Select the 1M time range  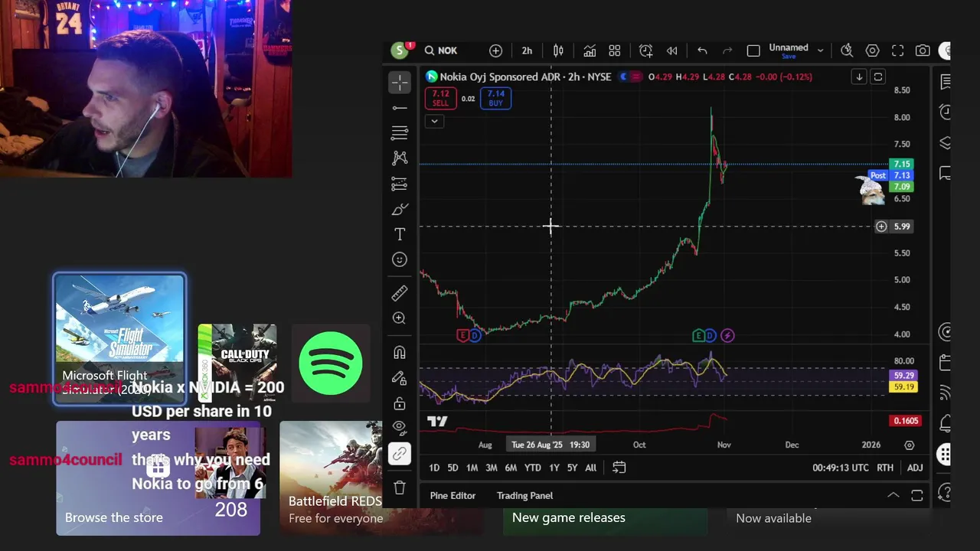tap(472, 468)
